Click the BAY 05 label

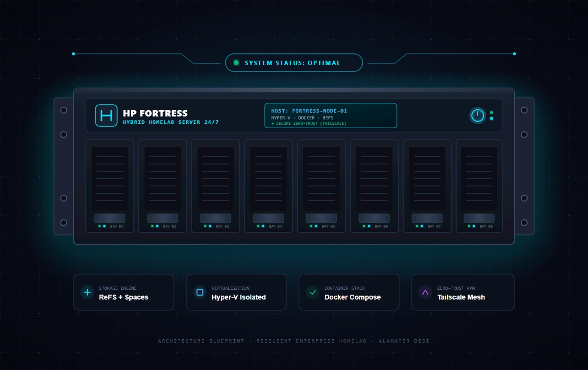[328, 227]
